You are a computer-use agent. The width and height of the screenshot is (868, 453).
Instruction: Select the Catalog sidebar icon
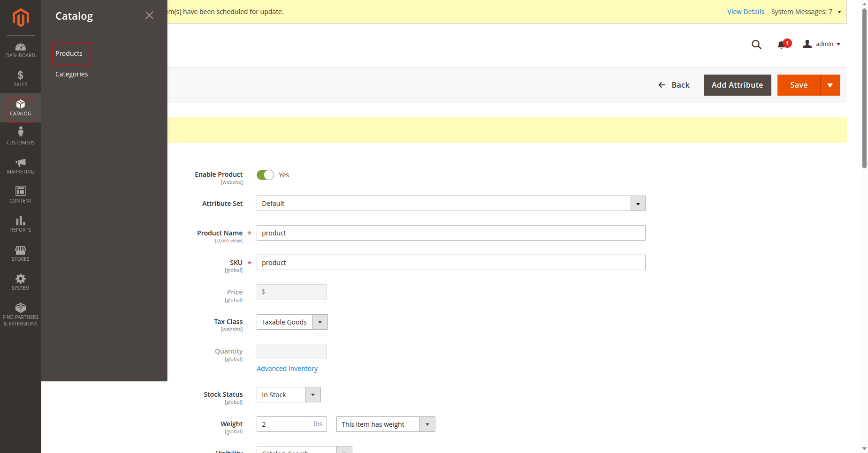point(21,108)
